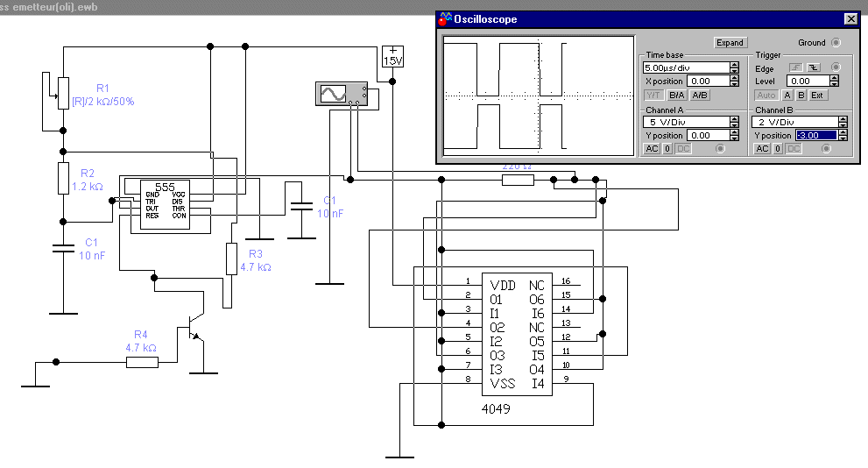Viewport: 868px width, 468px height.
Task: Close the Oscilloscope window
Action: click(x=850, y=19)
